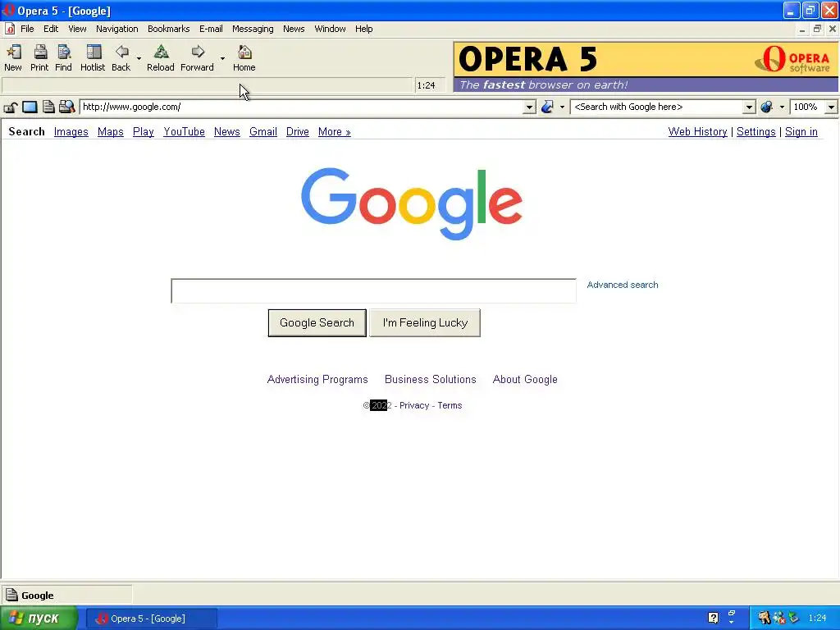
Task: Click the safely remove hardware tray icon
Action: (793, 618)
